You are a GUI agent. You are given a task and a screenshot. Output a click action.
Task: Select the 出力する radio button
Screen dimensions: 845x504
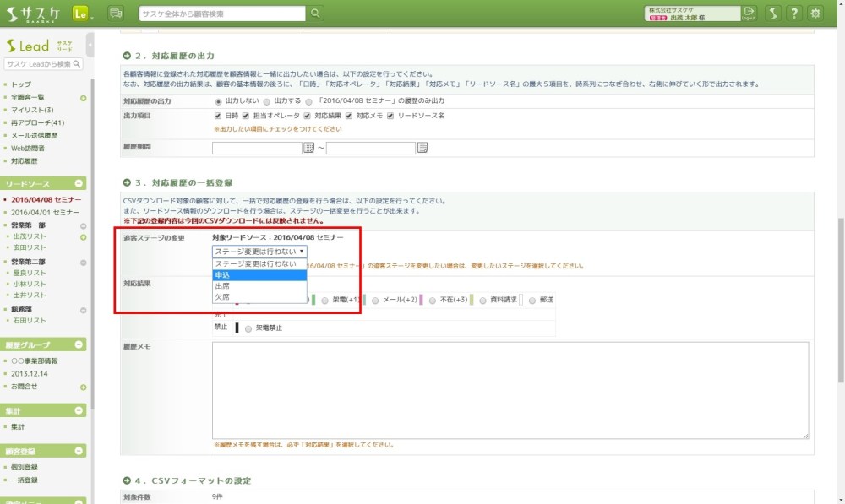266,100
